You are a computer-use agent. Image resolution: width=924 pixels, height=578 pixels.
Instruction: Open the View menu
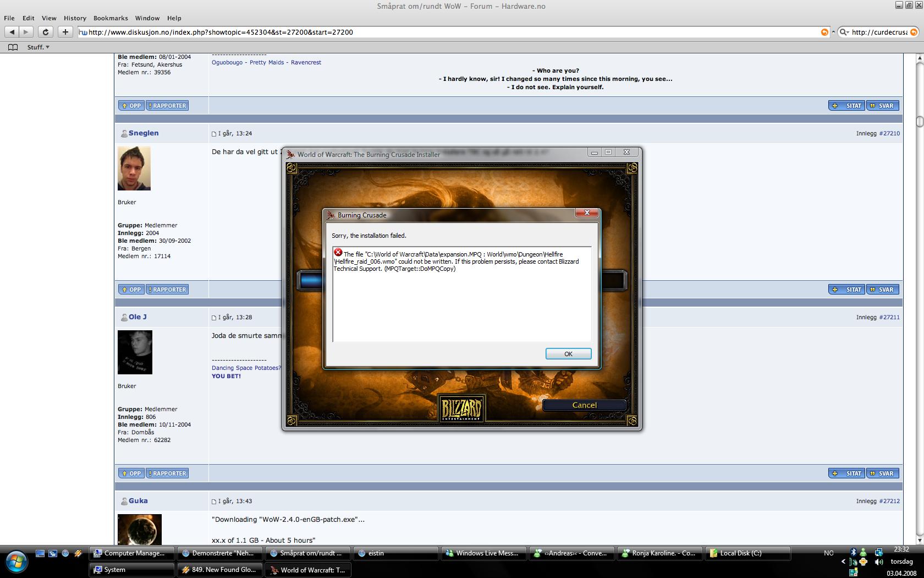click(x=49, y=18)
